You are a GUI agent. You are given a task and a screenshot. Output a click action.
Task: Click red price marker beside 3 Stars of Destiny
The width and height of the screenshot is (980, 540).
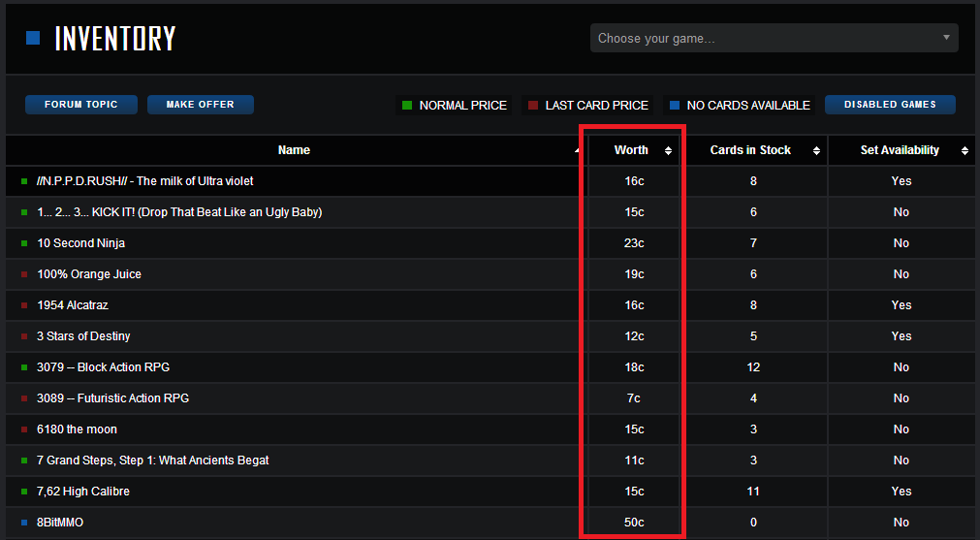coord(24,336)
